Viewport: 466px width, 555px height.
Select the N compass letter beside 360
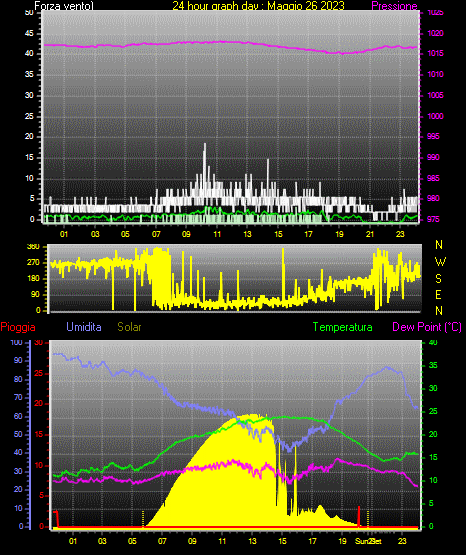(439, 245)
